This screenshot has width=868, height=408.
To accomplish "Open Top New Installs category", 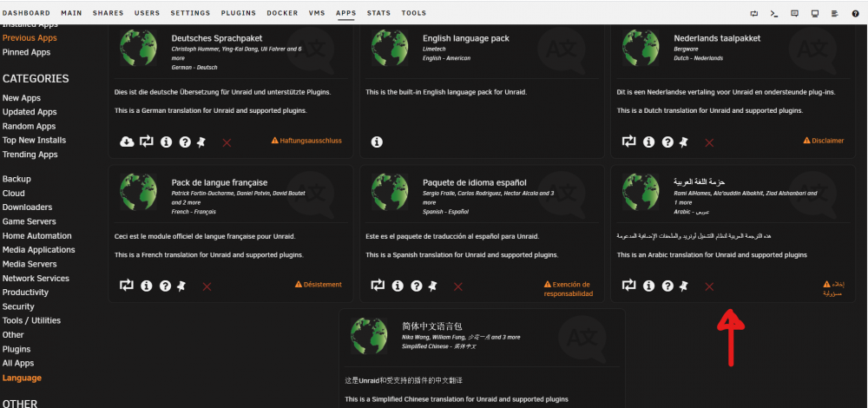I will 34,141.
